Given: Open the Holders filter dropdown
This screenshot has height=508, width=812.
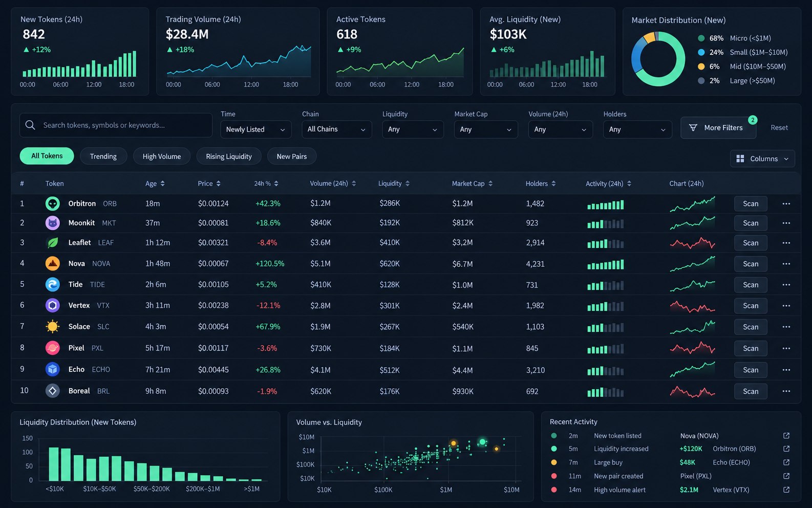Looking at the screenshot, I should [x=637, y=130].
